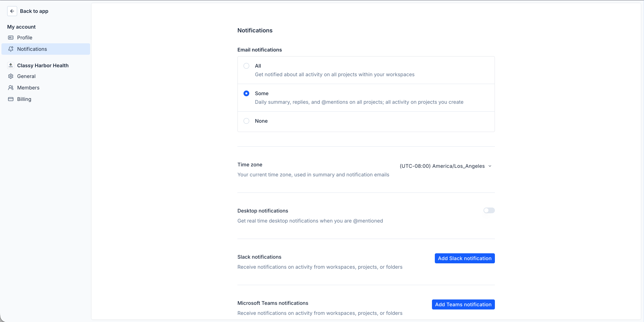This screenshot has height=322, width=644.
Task: Switch to the Profile settings page
Action: (x=24, y=38)
